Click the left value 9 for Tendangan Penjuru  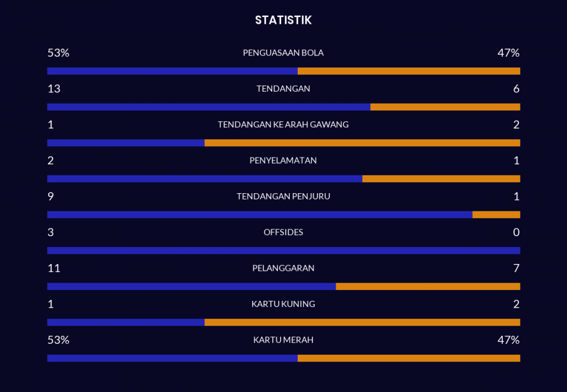[50, 197]
